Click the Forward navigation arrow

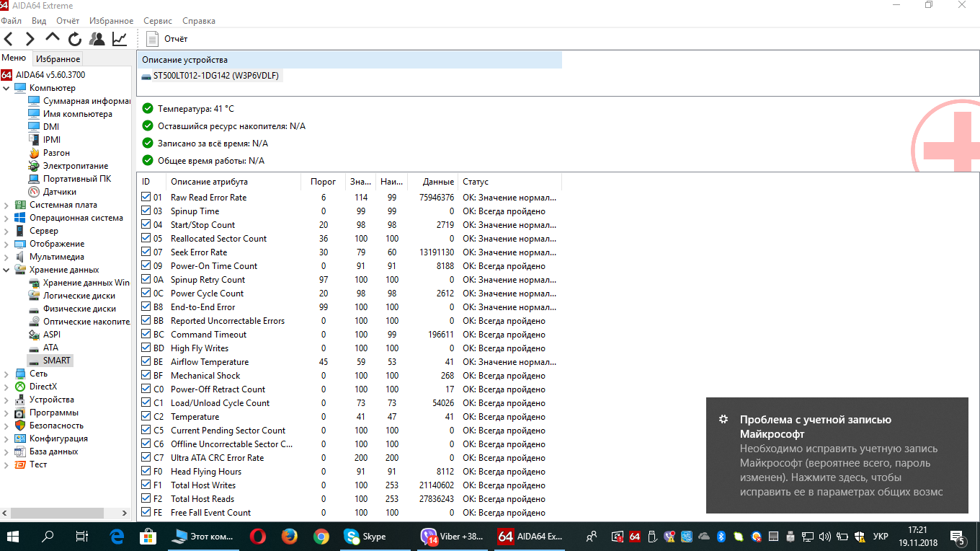pyautogui.click(x=30, y=39)
